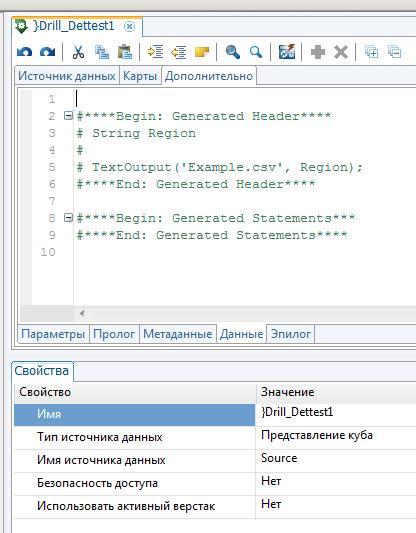Click the expand all regions icon
This screenshot has height=533, width=416.
coord(371,52)
